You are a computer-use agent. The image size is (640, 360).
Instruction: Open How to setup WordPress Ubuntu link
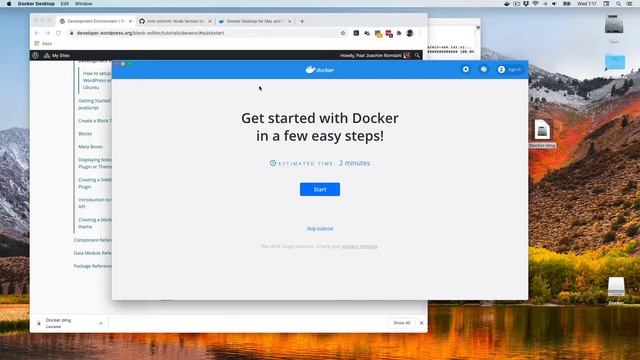(97, 80)
